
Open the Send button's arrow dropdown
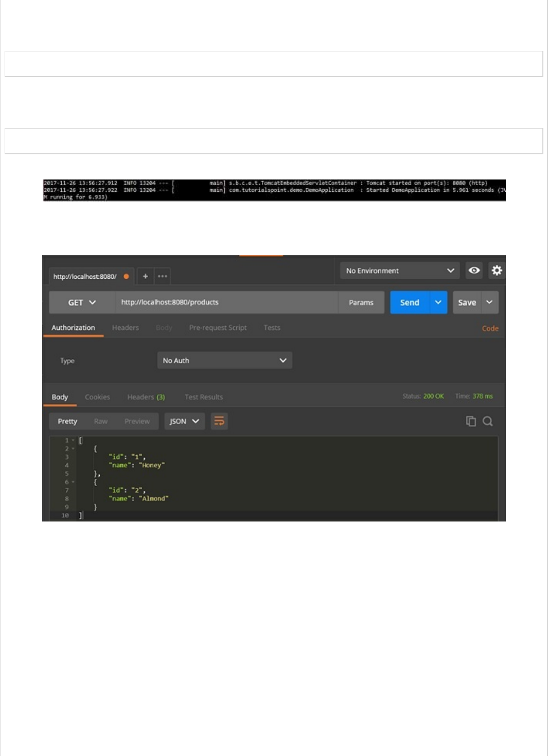click(x=438, y=302)
